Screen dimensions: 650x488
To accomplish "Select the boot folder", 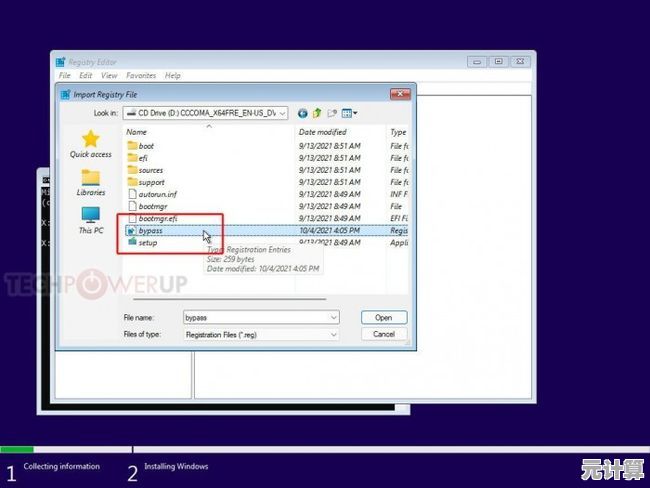I will click(146, 146).
